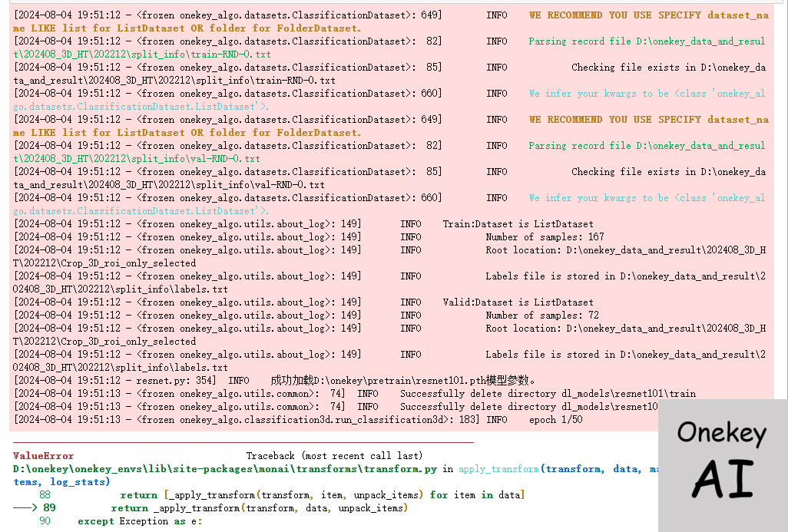Click 'Traceback (most recent call last)' text
Image resolution: width=788 pixels, height=532 pixels.
[x=333, y=456]
